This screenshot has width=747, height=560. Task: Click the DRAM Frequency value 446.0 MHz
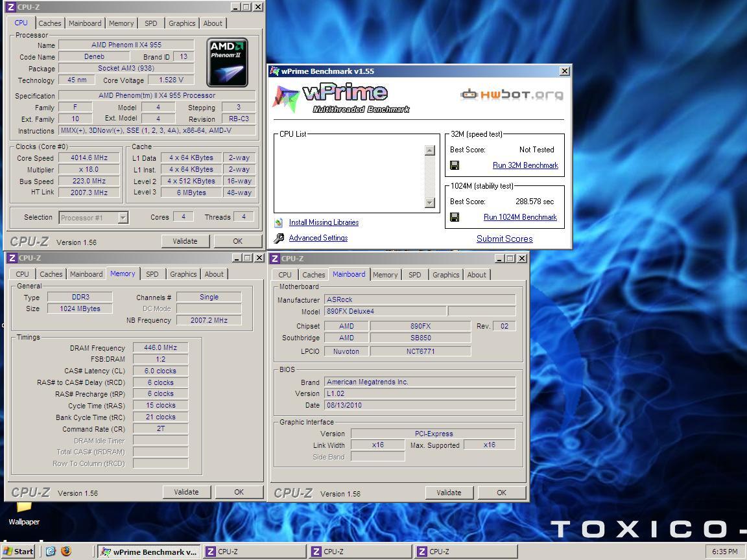coord(161,347)
